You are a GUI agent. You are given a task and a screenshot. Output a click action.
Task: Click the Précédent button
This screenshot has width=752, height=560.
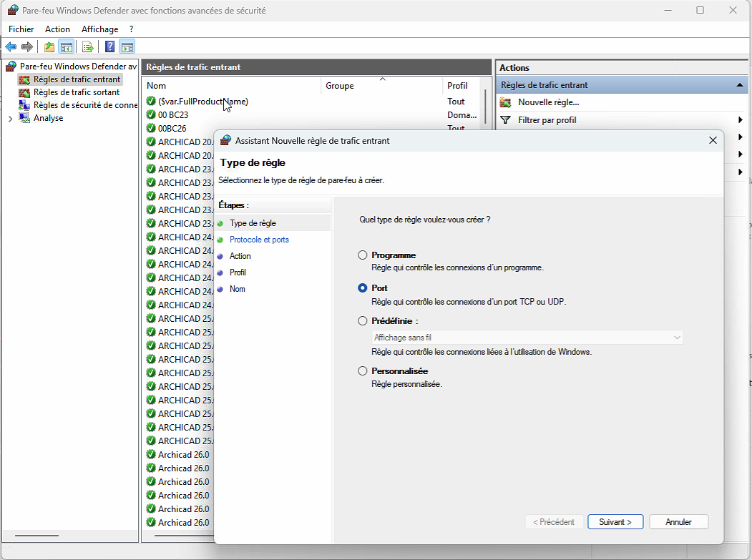(x=554, y=522)
